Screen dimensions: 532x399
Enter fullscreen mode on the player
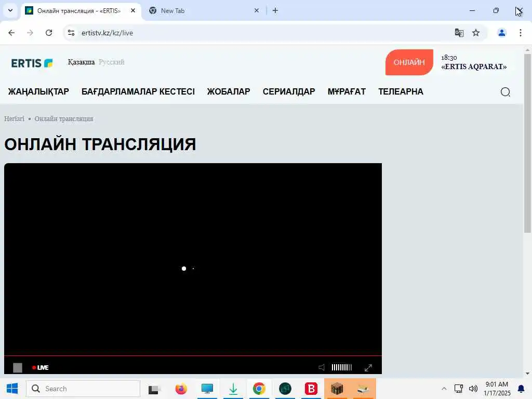(368, 368)
